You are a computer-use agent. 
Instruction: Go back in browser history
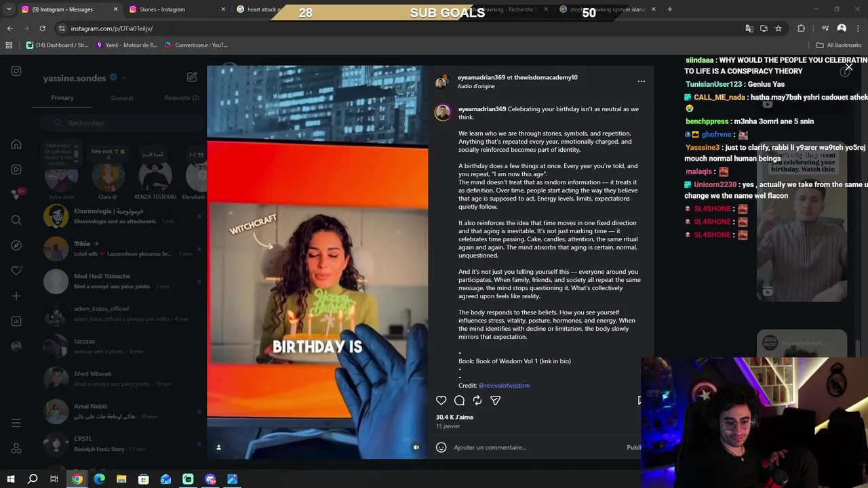coord(9,28)
